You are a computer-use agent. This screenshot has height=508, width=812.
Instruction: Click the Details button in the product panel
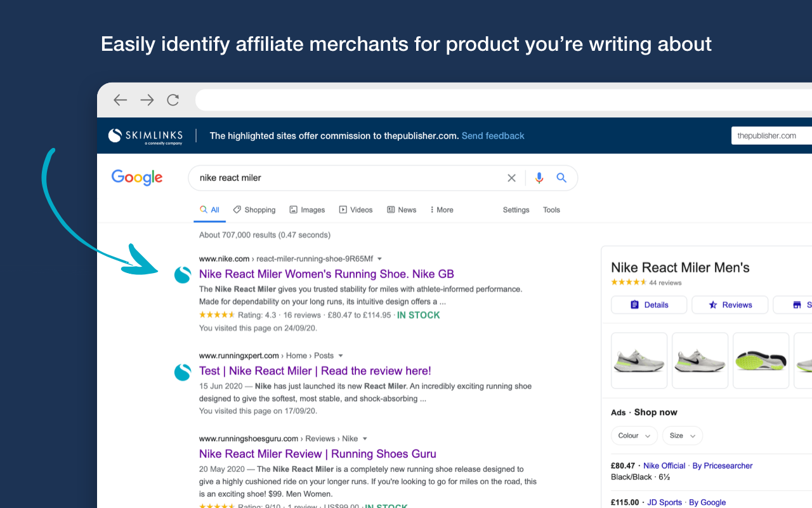point(649,305)
